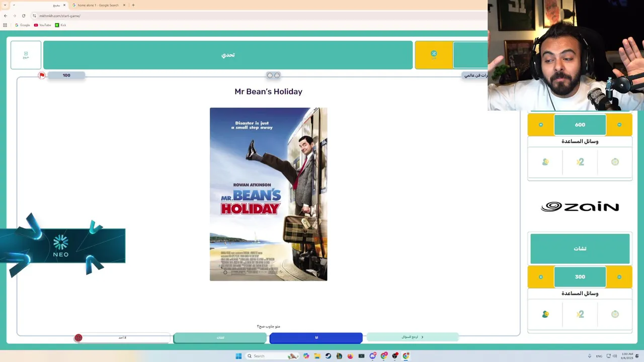
Task: Open File Explorer from the taskbar
Action: [x=317, y=356]
